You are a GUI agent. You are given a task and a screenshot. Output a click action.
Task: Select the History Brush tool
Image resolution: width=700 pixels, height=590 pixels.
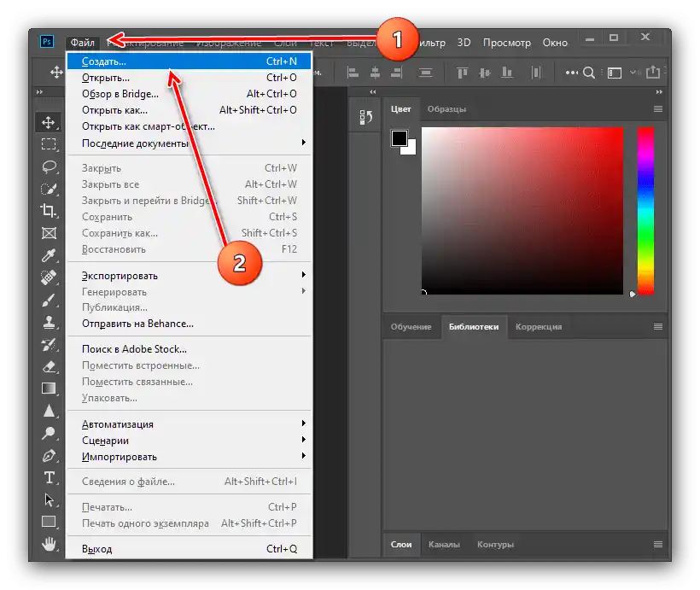click(x=48, y=344)
